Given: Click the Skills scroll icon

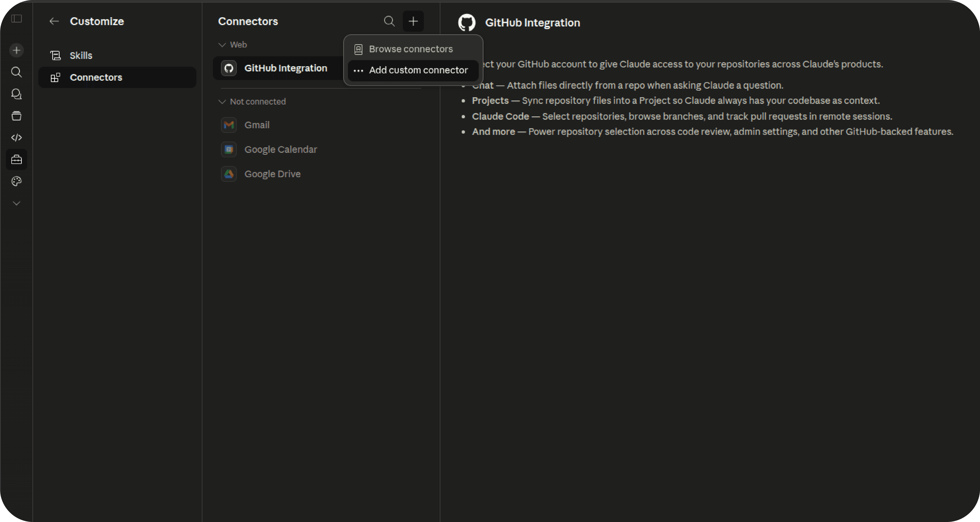Looking at the screenshot, I should [56, 56].
